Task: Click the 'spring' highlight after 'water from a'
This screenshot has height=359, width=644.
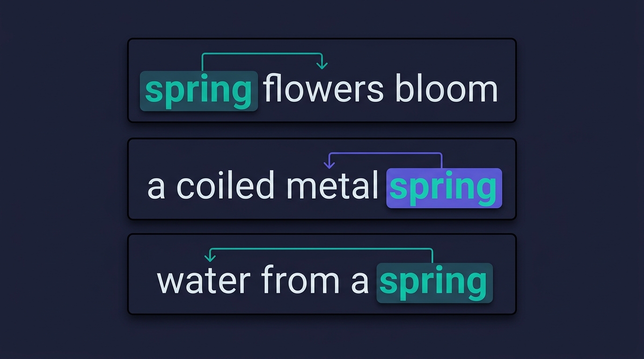Action: 434,283
